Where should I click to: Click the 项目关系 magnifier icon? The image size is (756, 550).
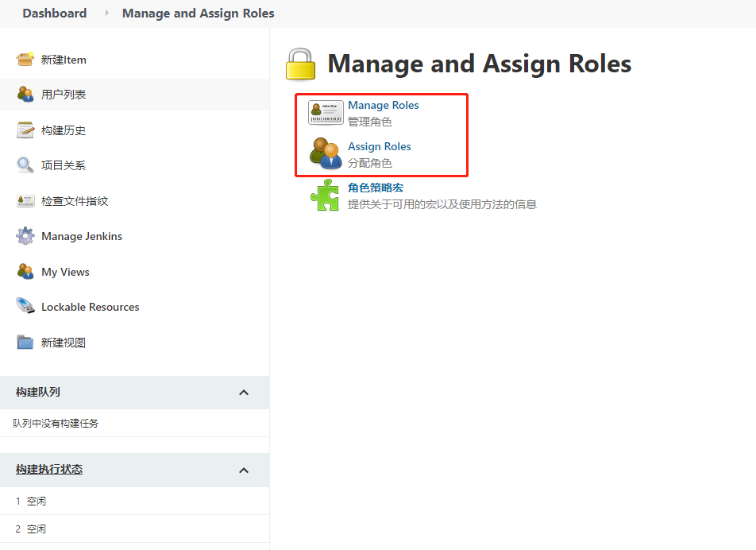pos(25,165)
